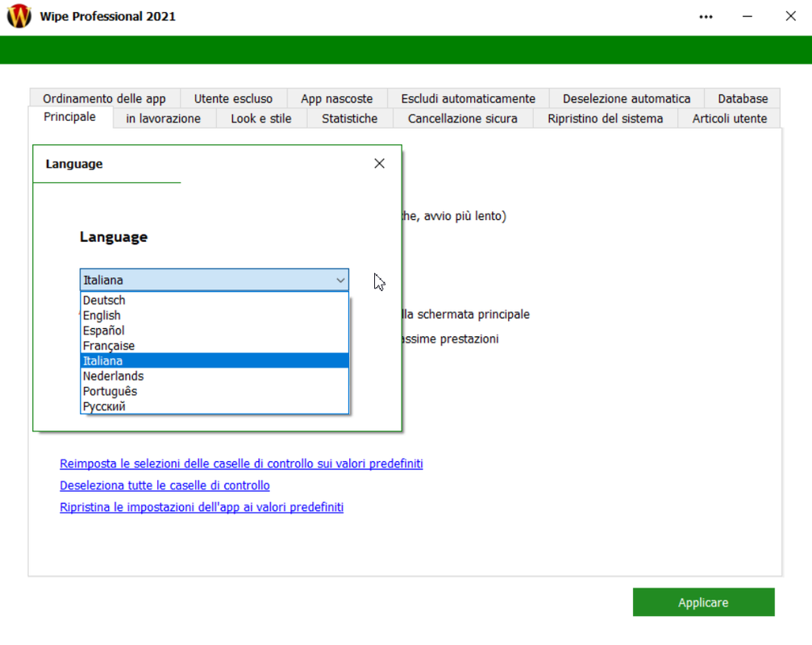Open the in lavorazione tab
The height and width of the screenshot is (645, 812).
(x=163, y=119)
